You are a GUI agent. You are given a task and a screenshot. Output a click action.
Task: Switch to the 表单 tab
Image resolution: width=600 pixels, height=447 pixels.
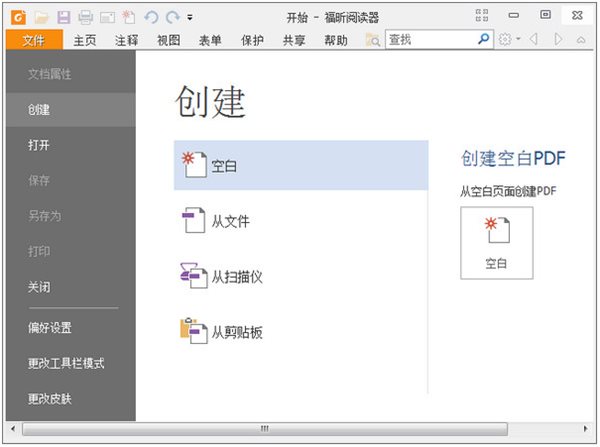[x=210, y=40]
